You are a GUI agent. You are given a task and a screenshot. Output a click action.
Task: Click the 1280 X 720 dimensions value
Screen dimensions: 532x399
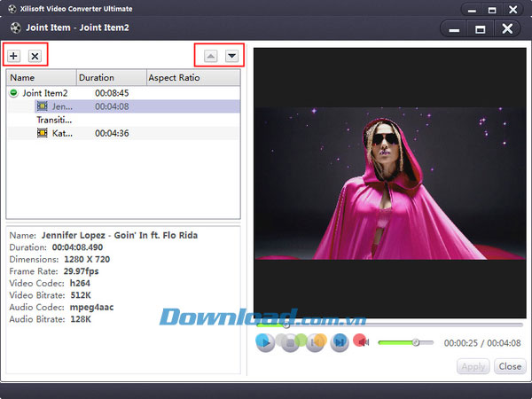[x=87, y=259]
